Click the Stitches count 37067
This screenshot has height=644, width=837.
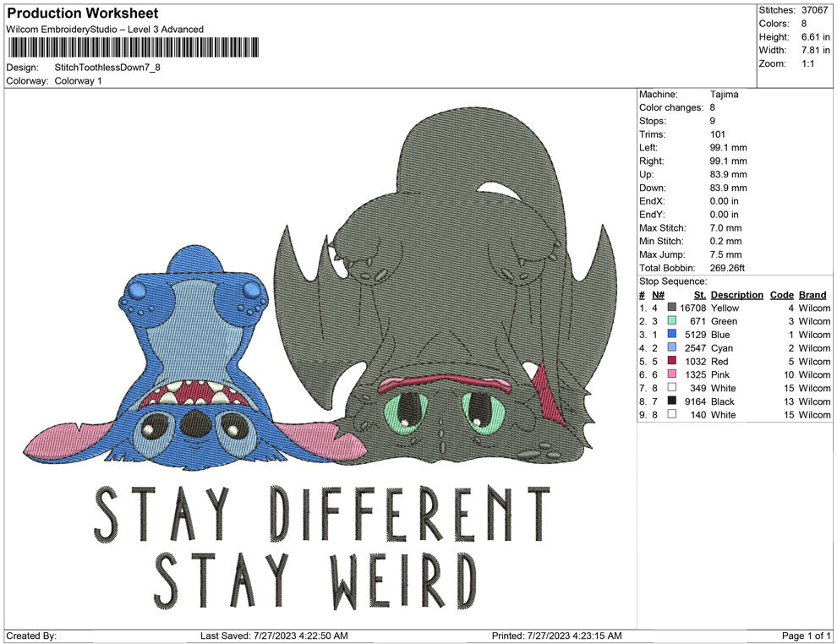(x=813, y=8)
